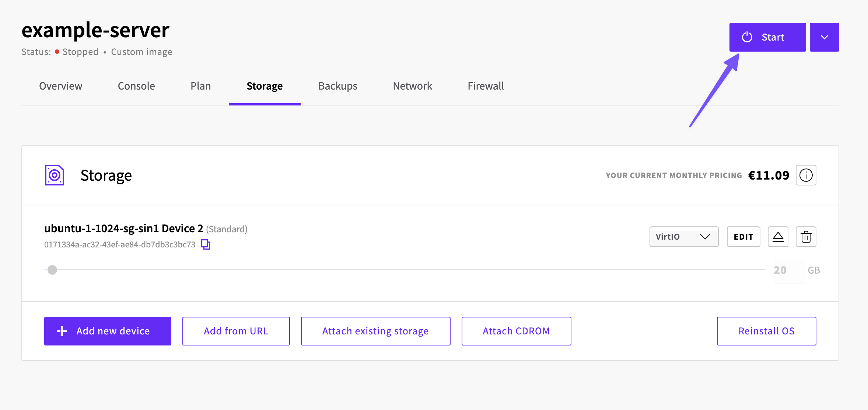Click the storage size slider handle
Image resolution: width=868 pixels, height=410 pixels.
click(x=52, y=270)
